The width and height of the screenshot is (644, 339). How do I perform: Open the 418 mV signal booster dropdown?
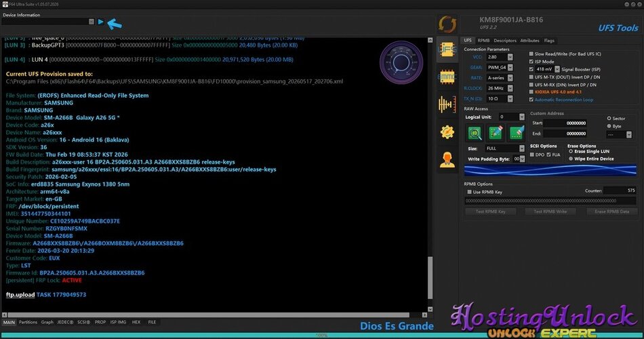tap(557, 69)
